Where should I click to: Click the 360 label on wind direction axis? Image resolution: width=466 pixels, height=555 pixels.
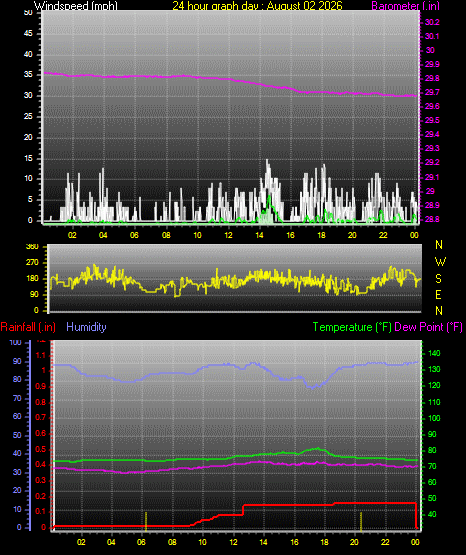pos(32,247)
